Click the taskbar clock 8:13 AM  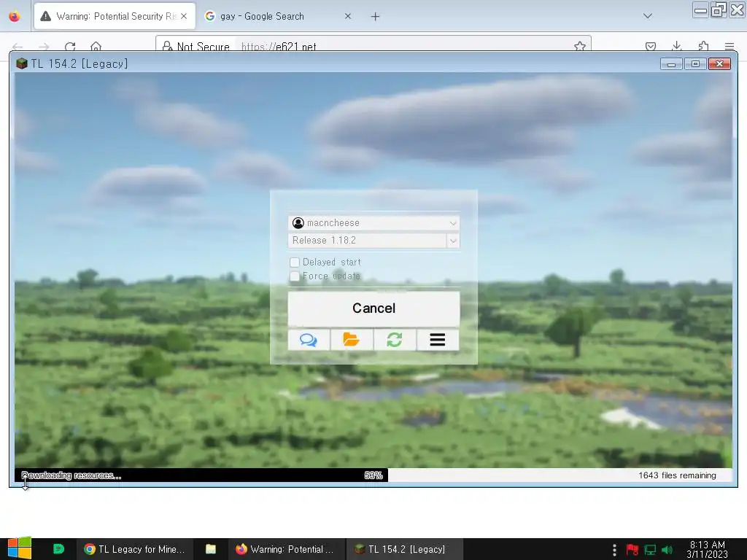[708, 549]
